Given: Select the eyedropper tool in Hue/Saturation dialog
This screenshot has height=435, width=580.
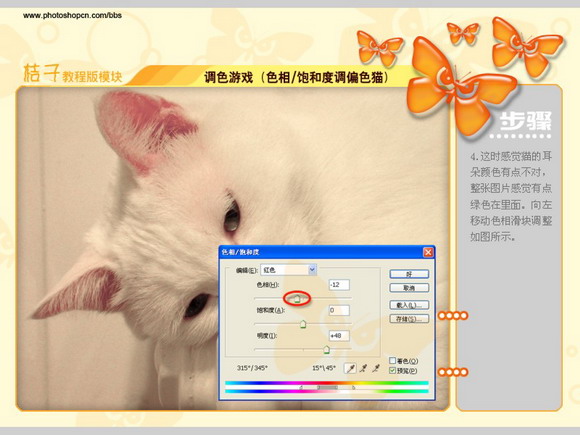Looking at the screenshot, I should (x=350, y=368).
